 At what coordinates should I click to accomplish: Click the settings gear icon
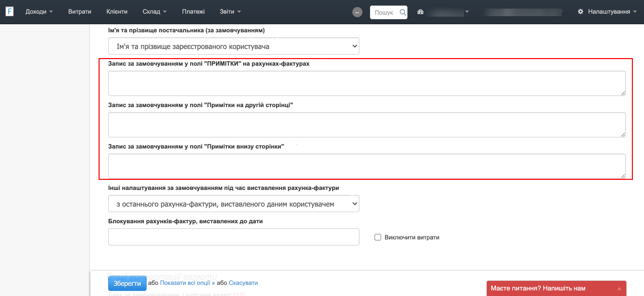coord(580,12)
